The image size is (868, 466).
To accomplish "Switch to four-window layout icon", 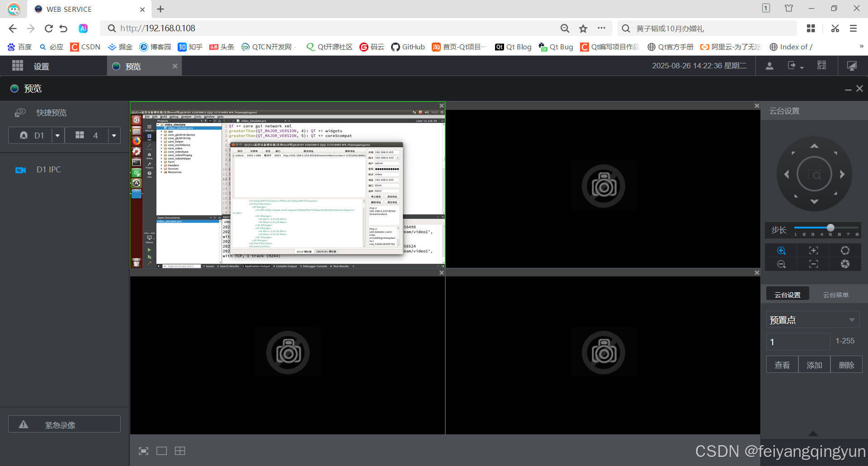I will [x=180, y=451].
